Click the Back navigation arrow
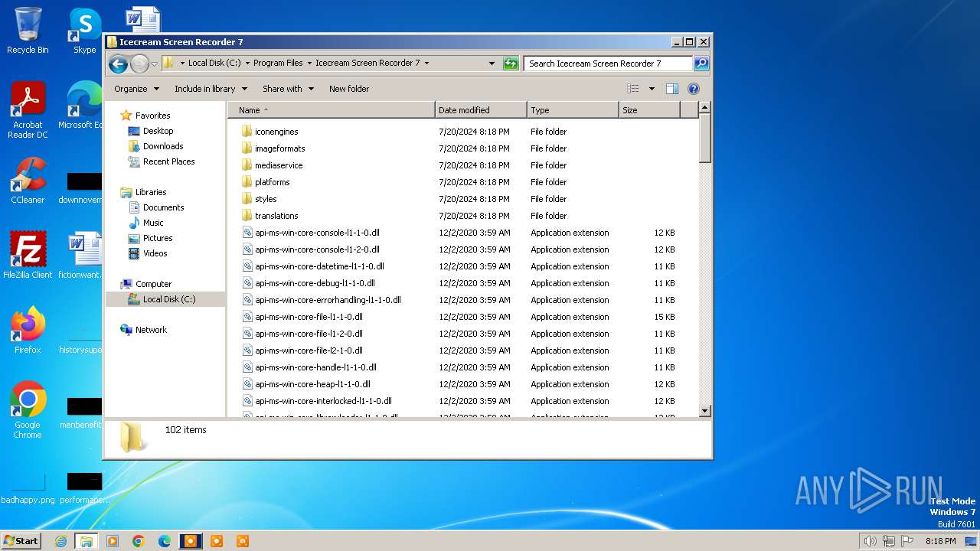Image resolution: width=980 pixels, height=551 pixels. click(118, 64)
